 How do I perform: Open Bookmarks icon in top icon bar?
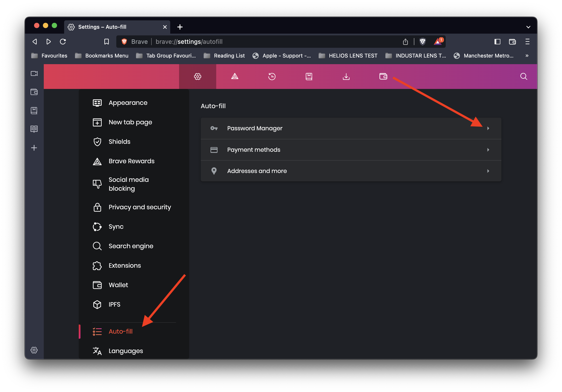309,76
